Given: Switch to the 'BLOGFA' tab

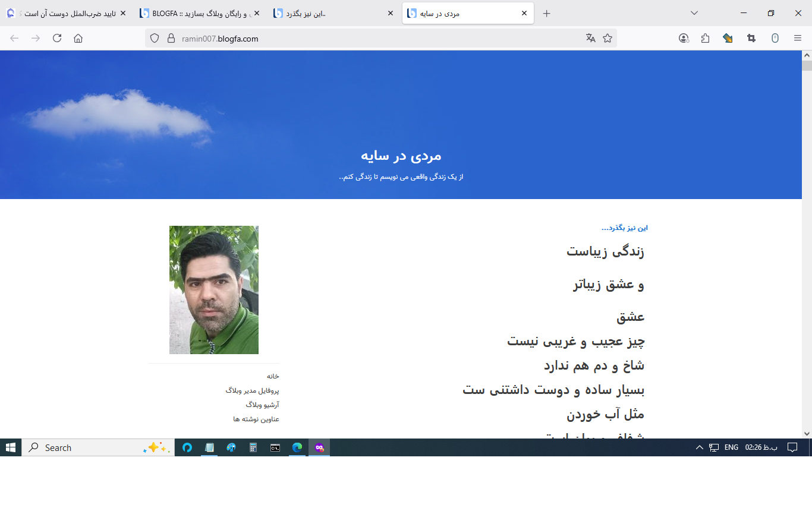Looking at the screenshot, I should (x=201, y=13).
